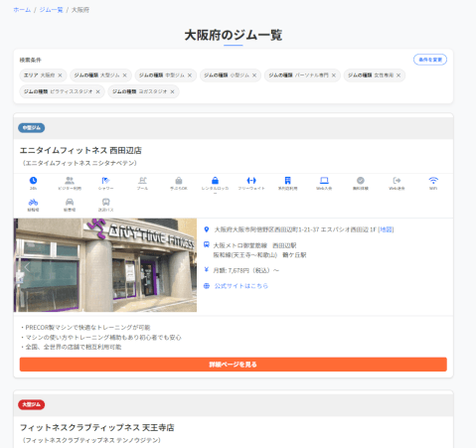Remove the ヨガスタジオ filter chip
Screen dimensions: 476x448
point(172,91)
